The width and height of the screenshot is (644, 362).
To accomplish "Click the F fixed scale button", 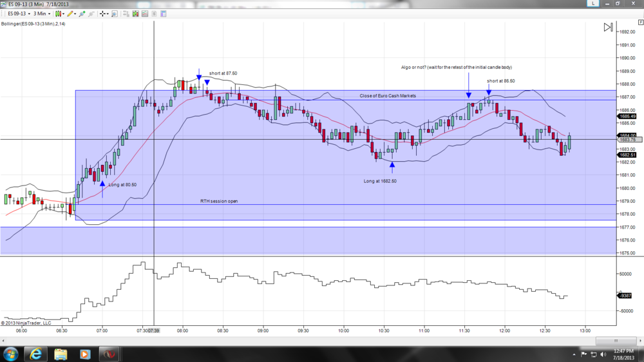I will [x=641, y=23].
